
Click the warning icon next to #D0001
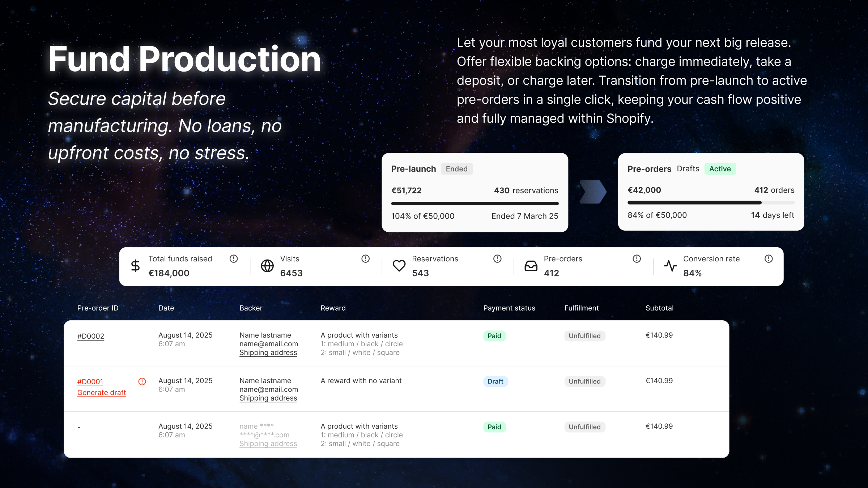coord(142,381)
